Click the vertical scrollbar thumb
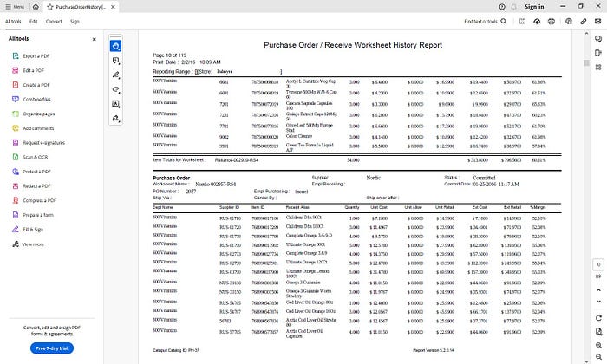 pos(586,62)
